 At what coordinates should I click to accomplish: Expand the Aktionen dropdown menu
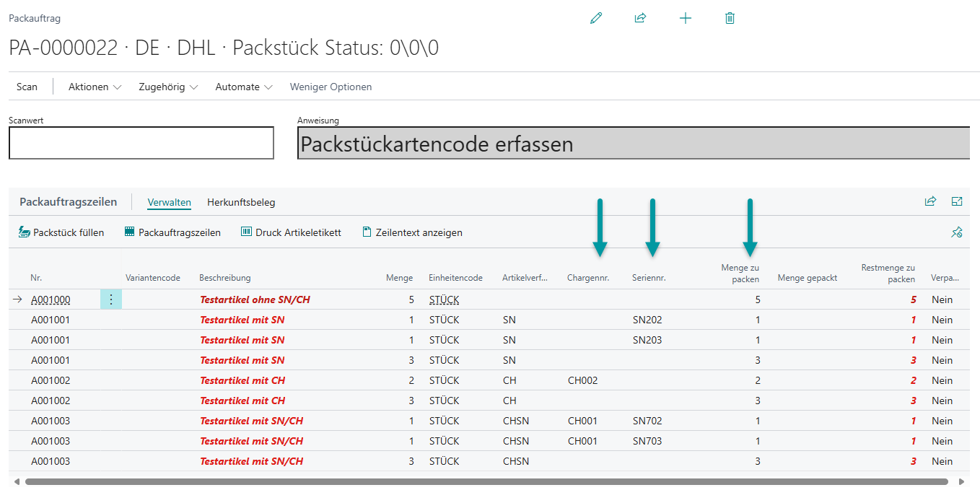(95, 87)
